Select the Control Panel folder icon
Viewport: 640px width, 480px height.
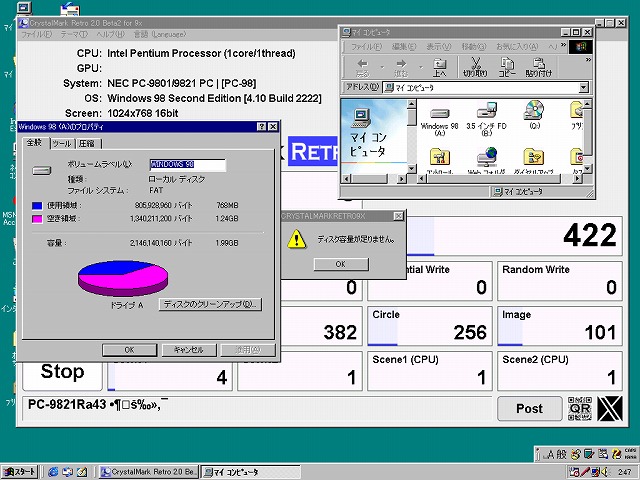[x=440, y=157]
